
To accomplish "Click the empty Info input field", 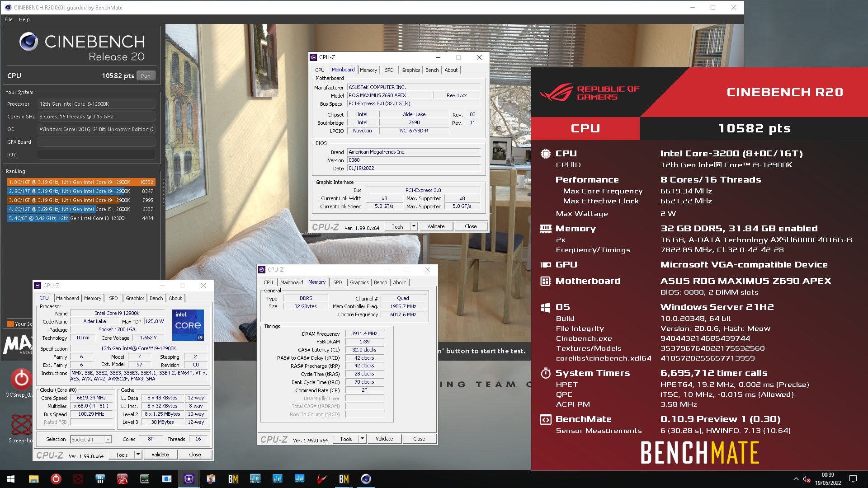I will [96, 155].
